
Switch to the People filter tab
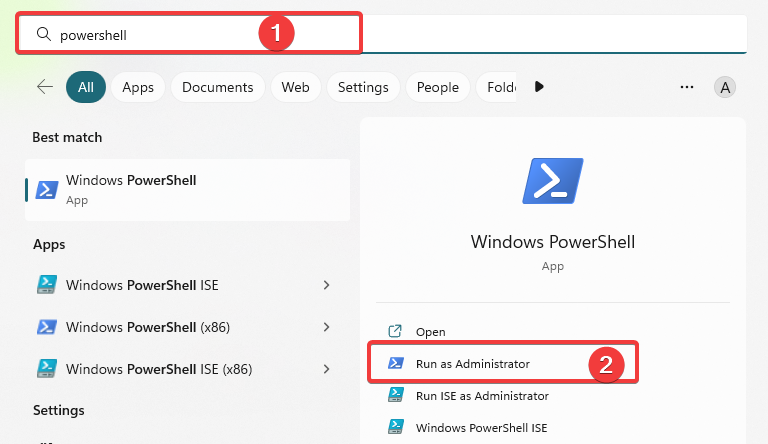(437, 87)
